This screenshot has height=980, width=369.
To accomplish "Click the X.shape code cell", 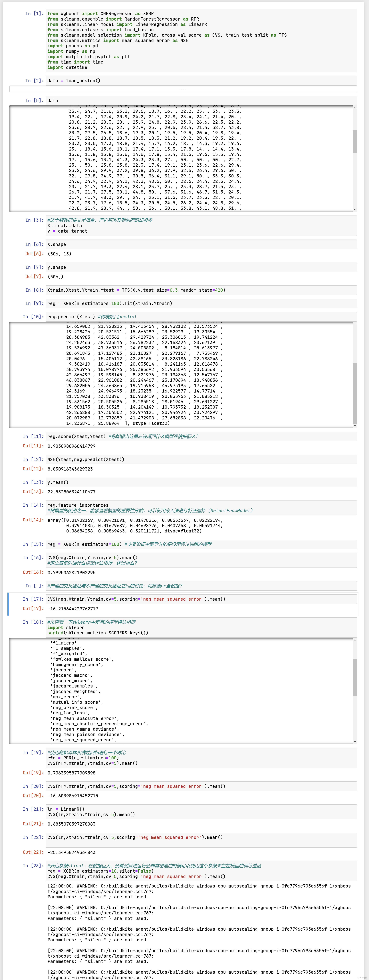I will pos(201,244).
